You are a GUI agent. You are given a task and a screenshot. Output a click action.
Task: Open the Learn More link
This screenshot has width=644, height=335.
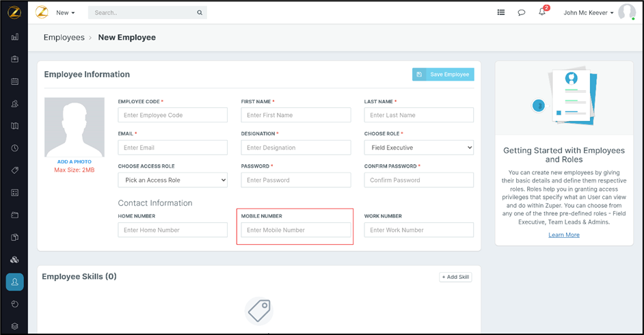pyautogui.click(x=564, y=234)
